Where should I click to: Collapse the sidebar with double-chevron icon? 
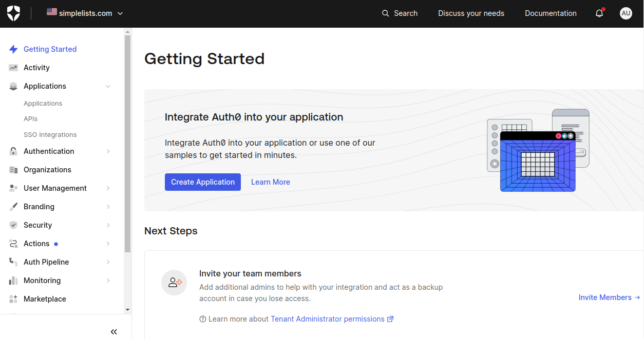114,332
